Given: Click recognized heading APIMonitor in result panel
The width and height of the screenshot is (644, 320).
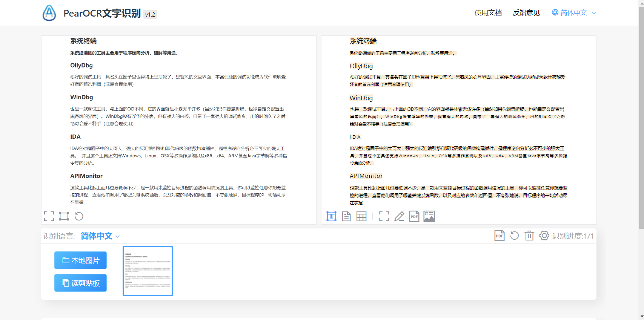Looking at the screenshot, I should [366, 176].
